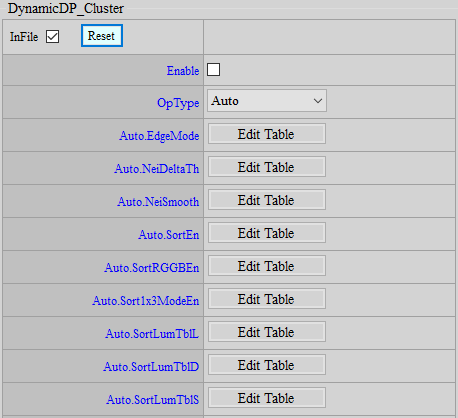Click the DynamicDP_Cluster section title
Image resolution: width=458 pixels, height=418 pixels.
pos(66,9)
